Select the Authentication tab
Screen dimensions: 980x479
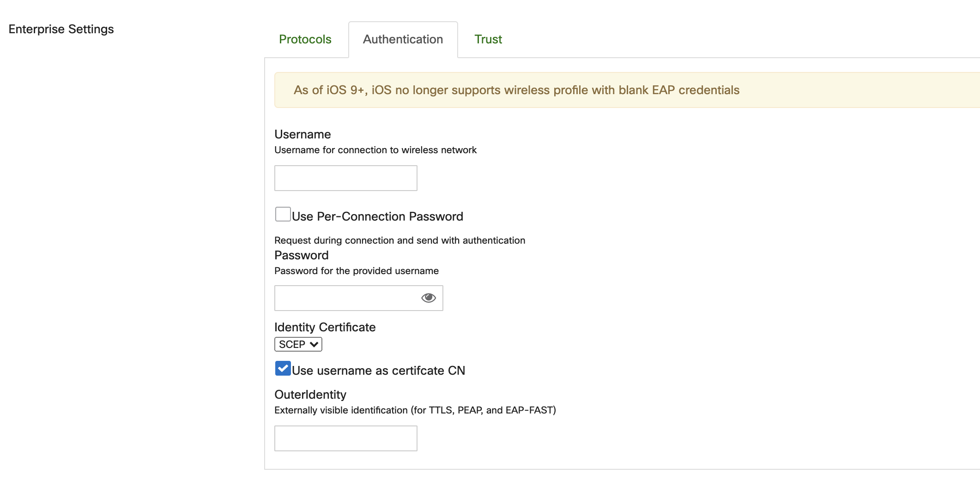click(x=403, y=40)
